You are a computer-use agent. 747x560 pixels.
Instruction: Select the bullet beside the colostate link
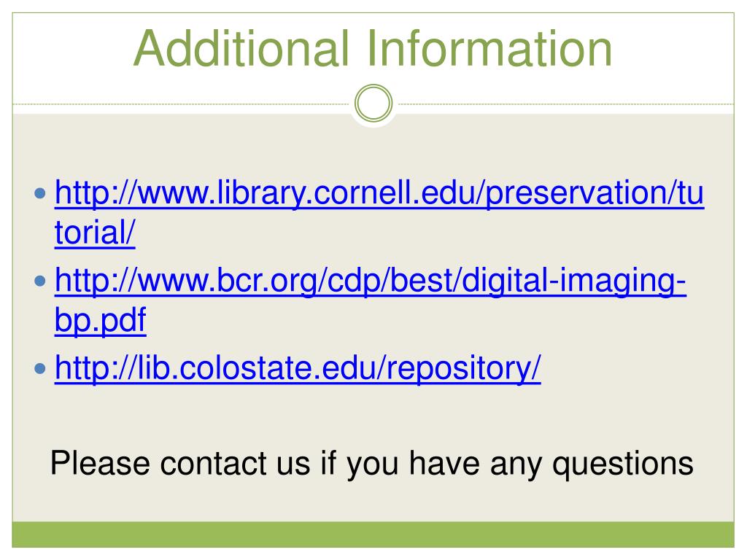tap(40, 368)
